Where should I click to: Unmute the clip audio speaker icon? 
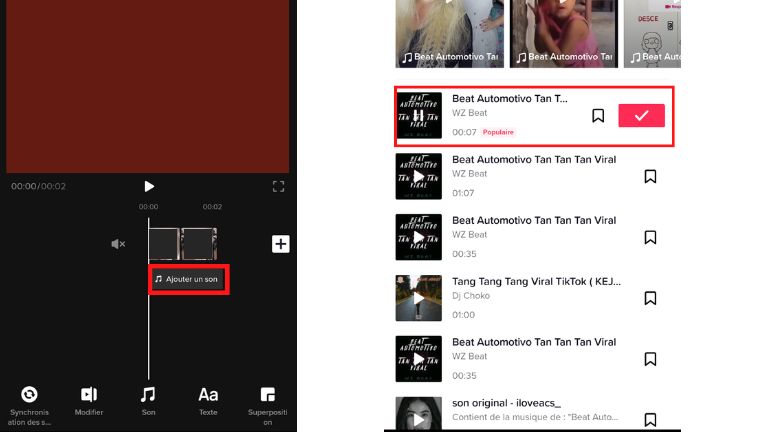[x=118, y=244]
